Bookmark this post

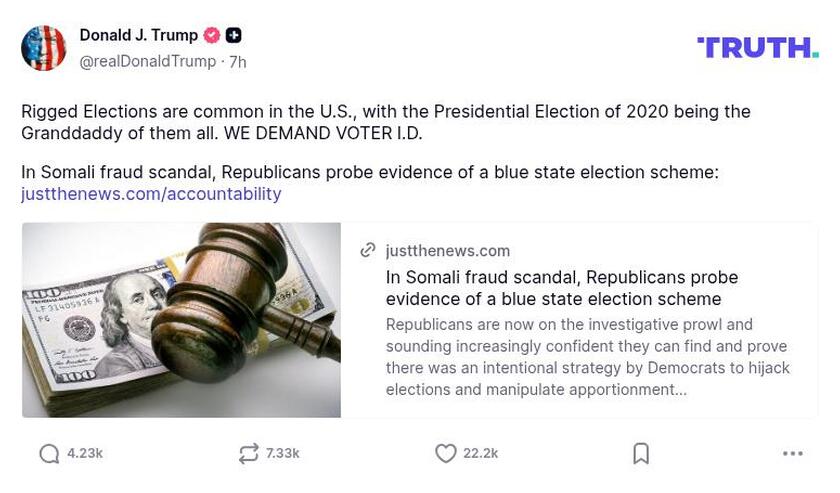641,454
